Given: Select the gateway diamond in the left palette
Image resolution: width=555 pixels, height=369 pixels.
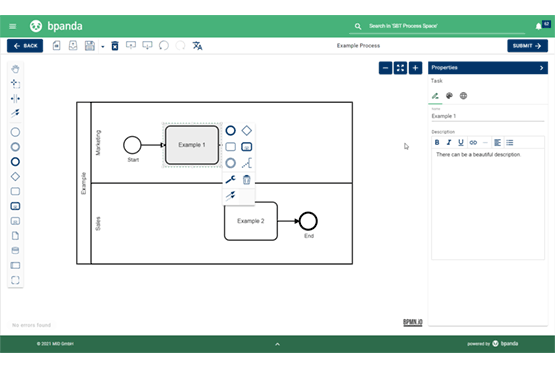Looking at the screenshot, I should point(15,177).
